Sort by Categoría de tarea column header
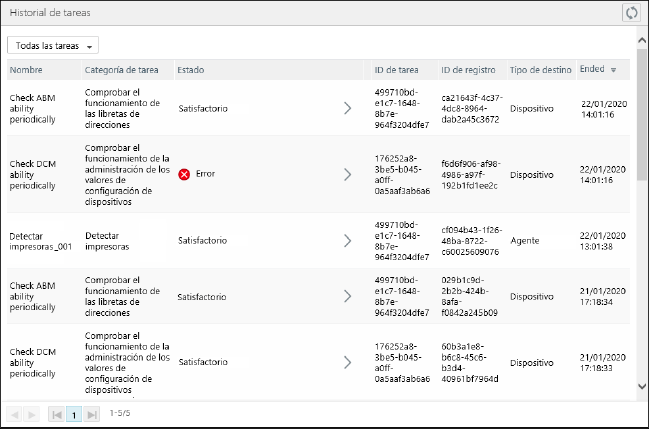 point(124,70)
